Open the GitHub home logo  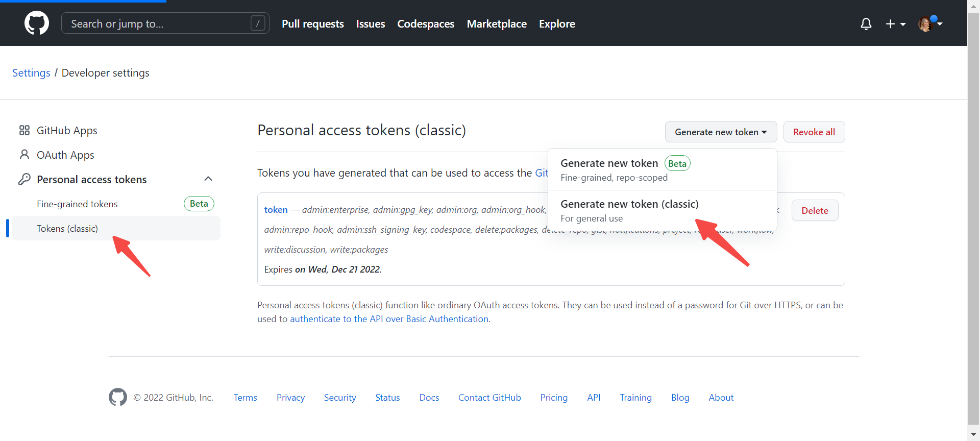click(x=37, y=23)
